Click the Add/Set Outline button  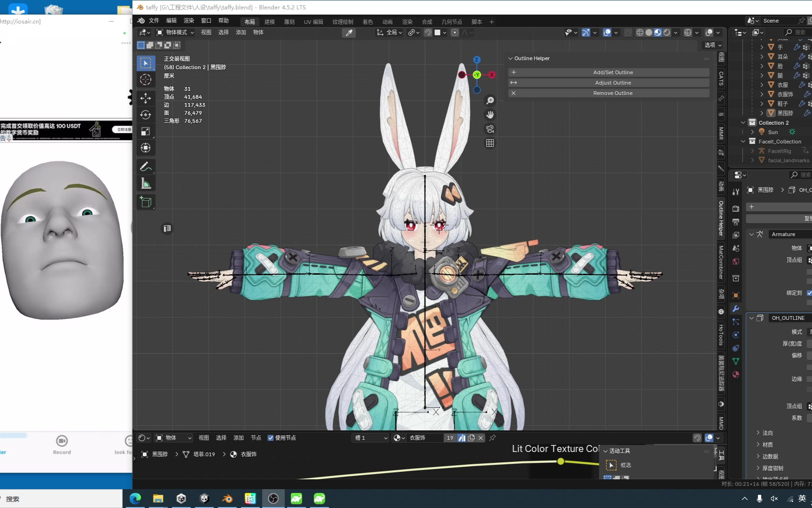click(609, 72)
